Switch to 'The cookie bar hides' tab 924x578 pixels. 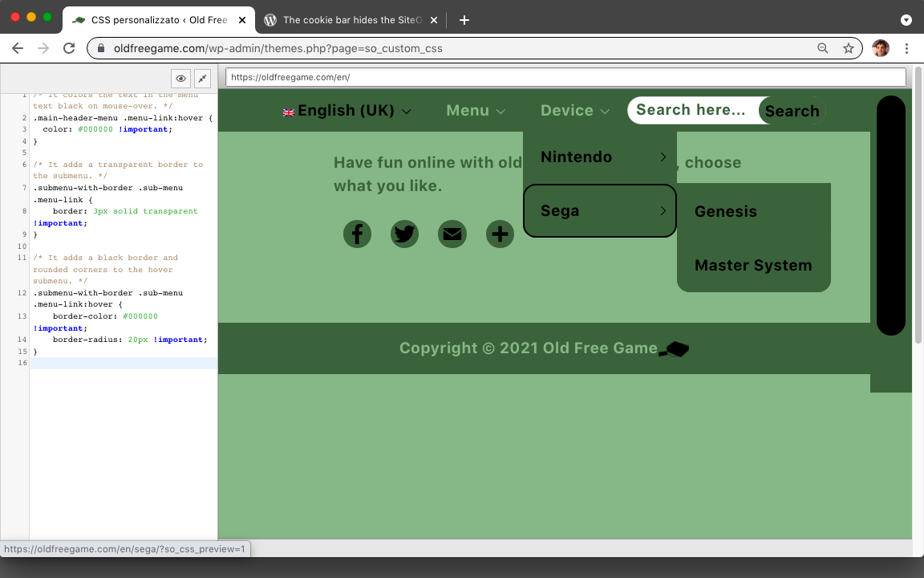click(352, 20)
